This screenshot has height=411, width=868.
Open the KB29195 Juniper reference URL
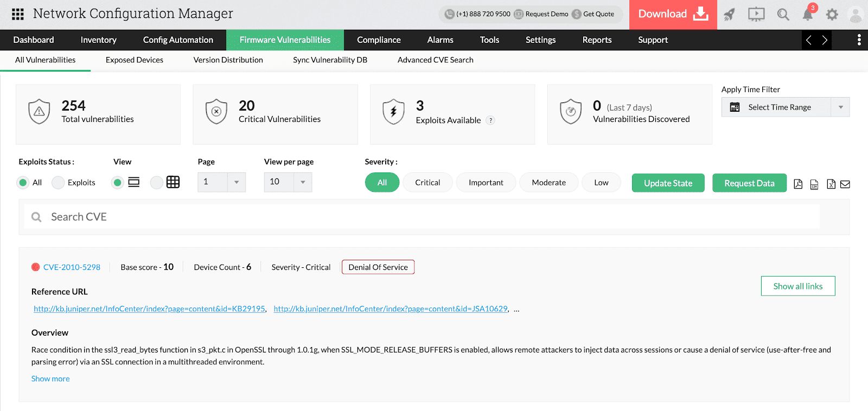click(150, 309)
